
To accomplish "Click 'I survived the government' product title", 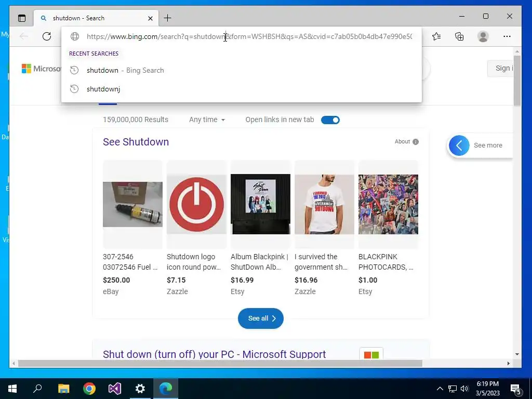I will coord(321,262).
